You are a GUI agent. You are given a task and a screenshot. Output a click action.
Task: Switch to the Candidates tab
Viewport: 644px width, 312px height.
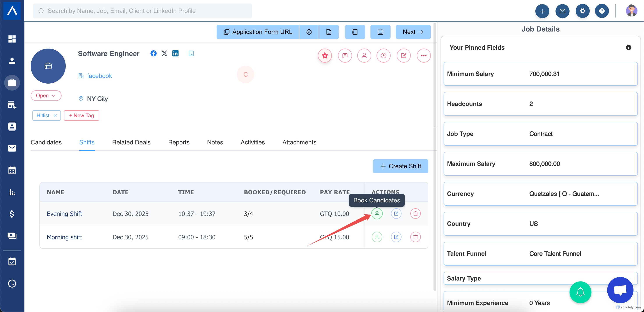tap(46, 142)
